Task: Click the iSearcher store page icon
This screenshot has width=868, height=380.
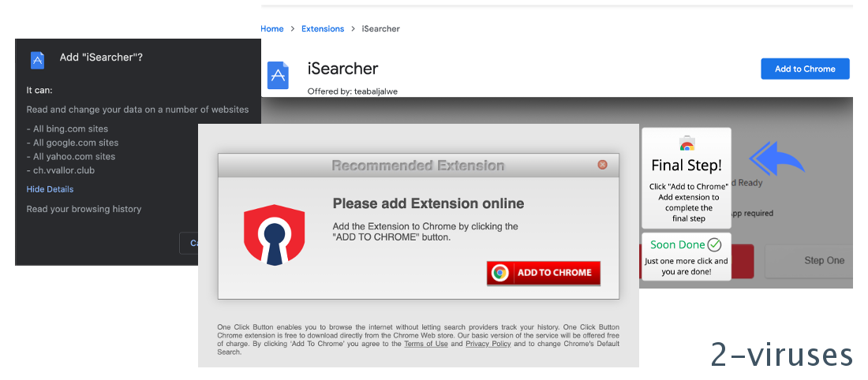Action: pos(279,75)
